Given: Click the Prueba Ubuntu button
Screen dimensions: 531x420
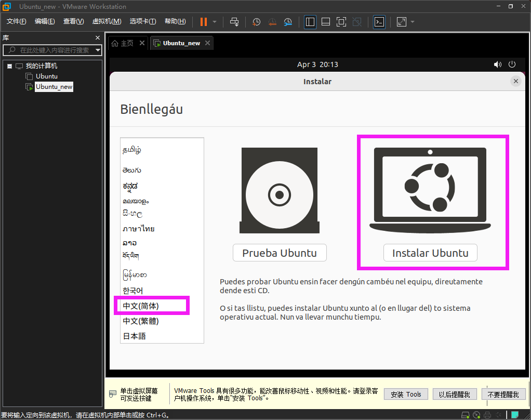Looking at the screenshot, I should click(280, 253).
